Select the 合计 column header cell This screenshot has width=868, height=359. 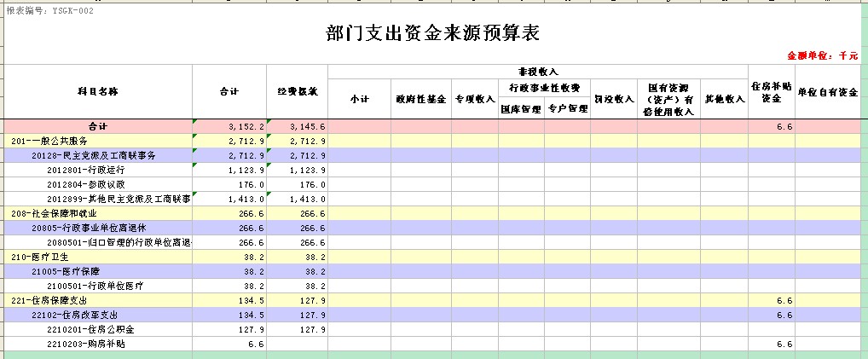(x=229, y=91)
